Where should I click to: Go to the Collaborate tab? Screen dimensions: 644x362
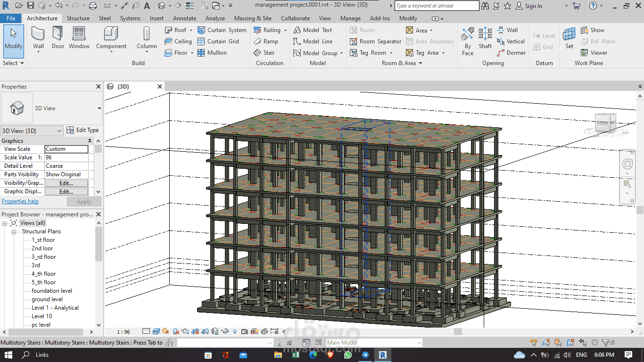(x=296, y=18)
